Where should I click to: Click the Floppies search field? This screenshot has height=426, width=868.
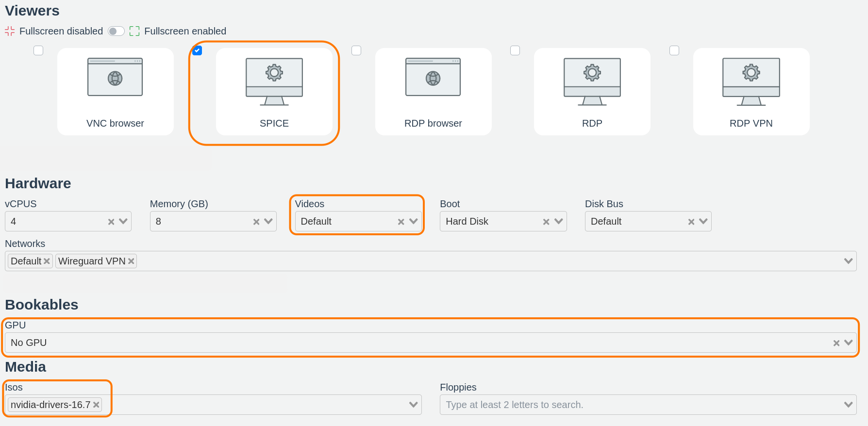[641, 405]
